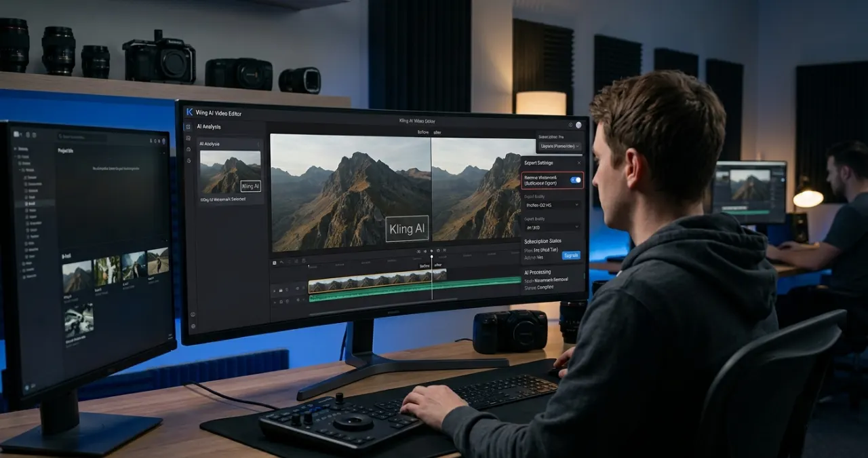Screen dimensions: 868x458
Task: Open the export quality dropdown
Action: coord(552,204)
